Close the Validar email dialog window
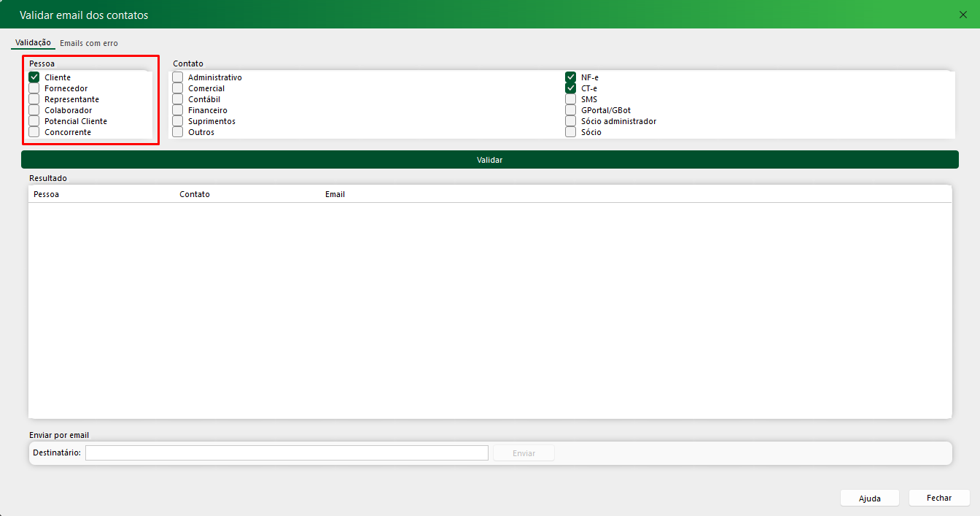 [x=962, y=15]
